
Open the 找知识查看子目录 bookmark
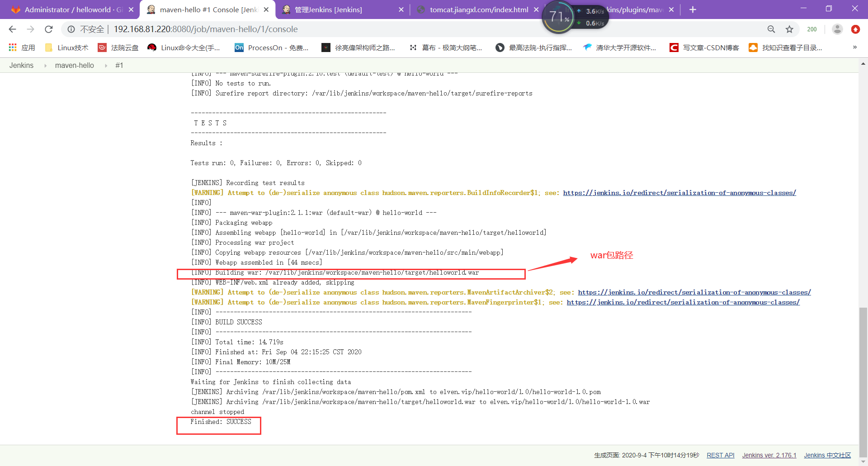786,48
